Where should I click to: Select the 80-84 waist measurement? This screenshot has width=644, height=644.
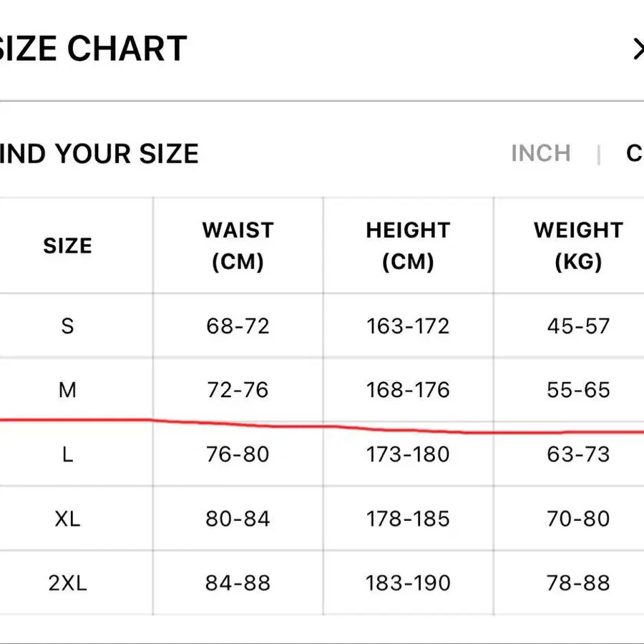pos(238,519)
